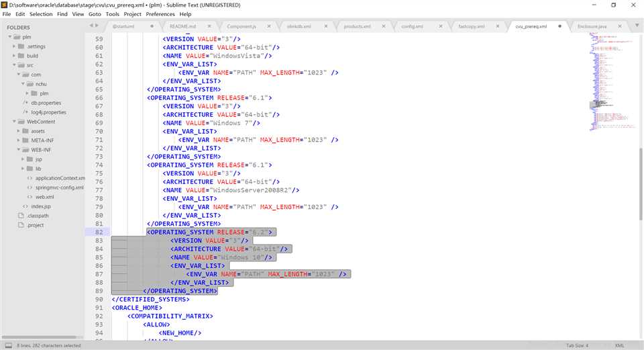644x350 pixels.
Task: Click the editor vertical scrollbar thumb
Action: coord(641,184)
